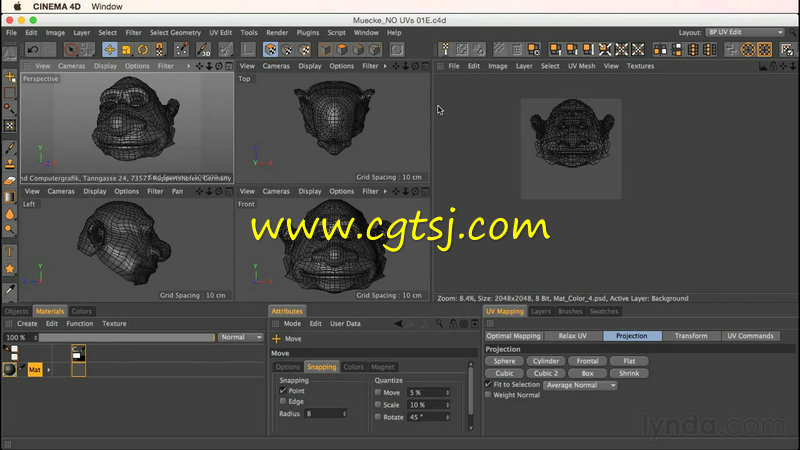This screenshot has height=450, width=800.
Task: Select the brush tool in the left palette
Action: click(x=10, y=146)
